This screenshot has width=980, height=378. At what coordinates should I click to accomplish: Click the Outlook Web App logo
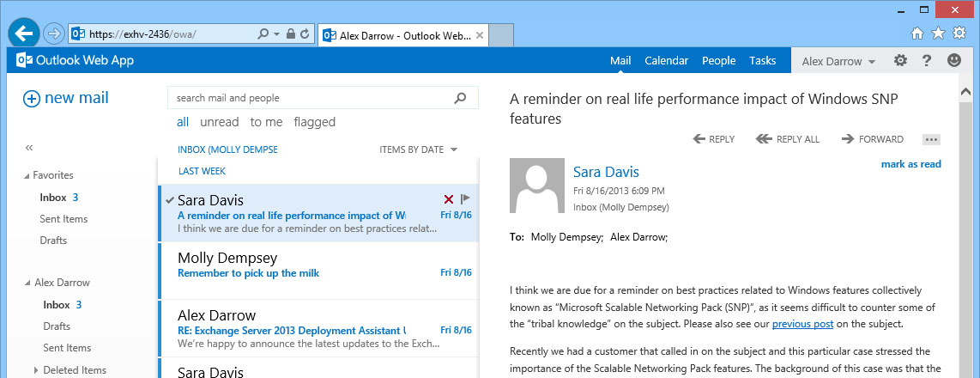[x=75, y=61]
